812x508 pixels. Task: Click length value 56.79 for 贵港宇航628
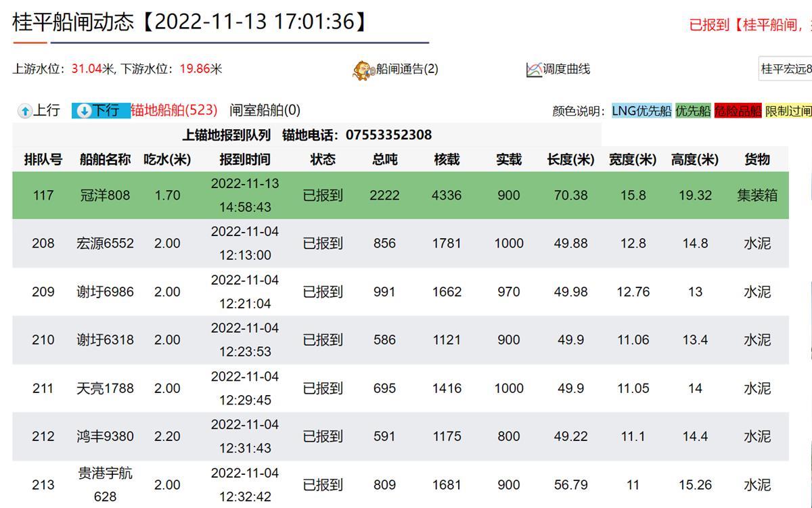(570, 485)
